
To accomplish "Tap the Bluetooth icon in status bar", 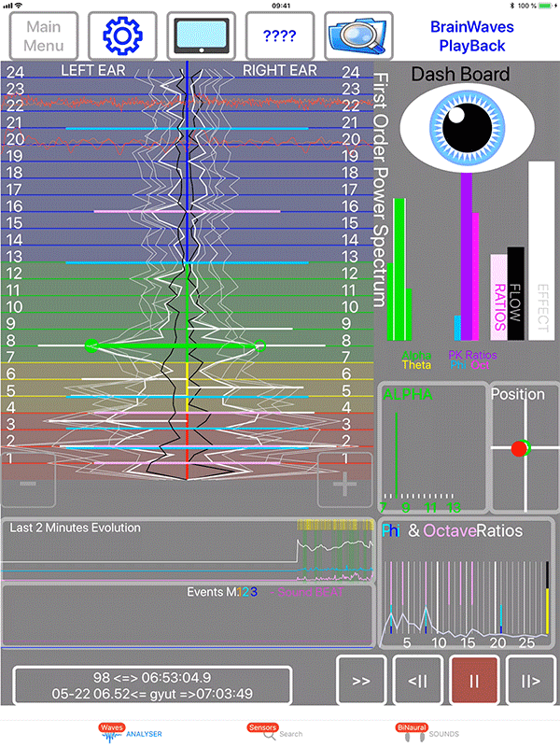I will coord(512,6).
